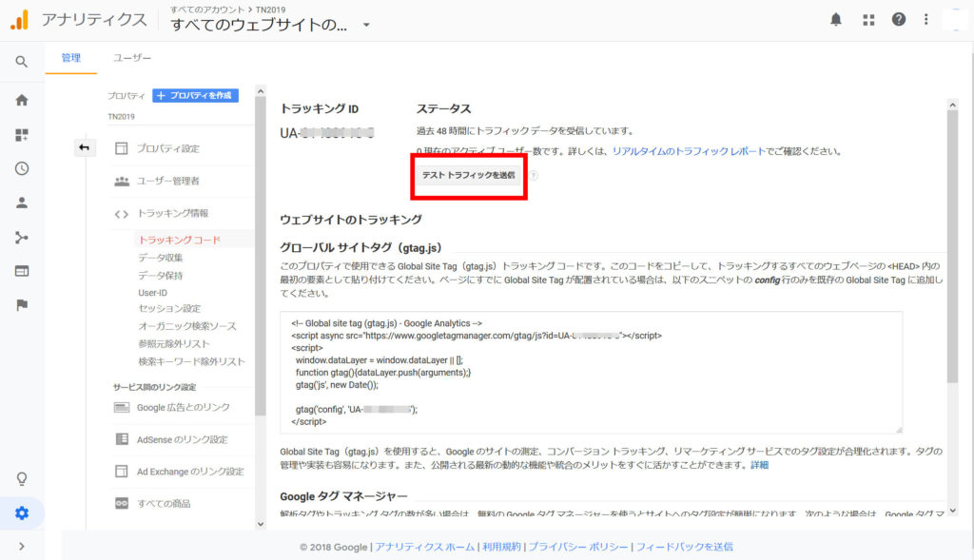
Task: Click the Google Analytics logo icon
Action: [19, 20]
